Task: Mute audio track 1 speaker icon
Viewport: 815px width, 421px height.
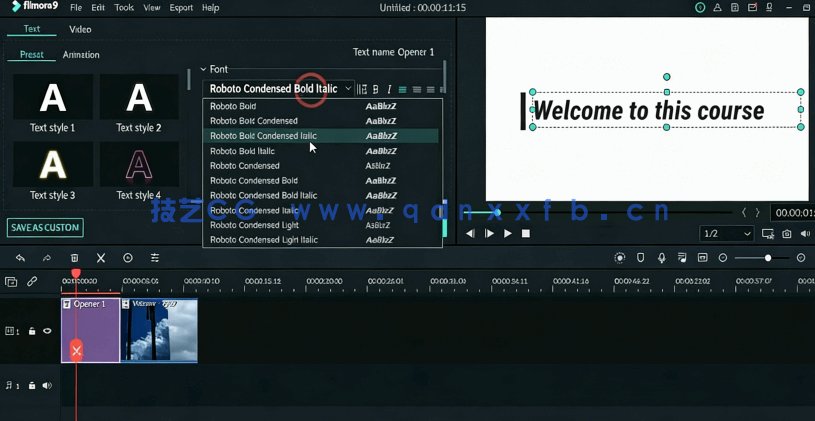Action: [x=47, y=385]
